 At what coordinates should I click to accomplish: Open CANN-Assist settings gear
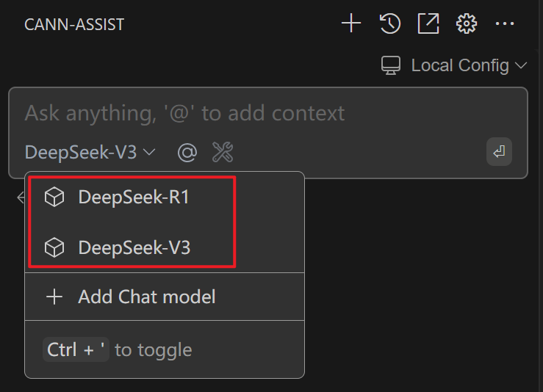click(x=466, y=23)
